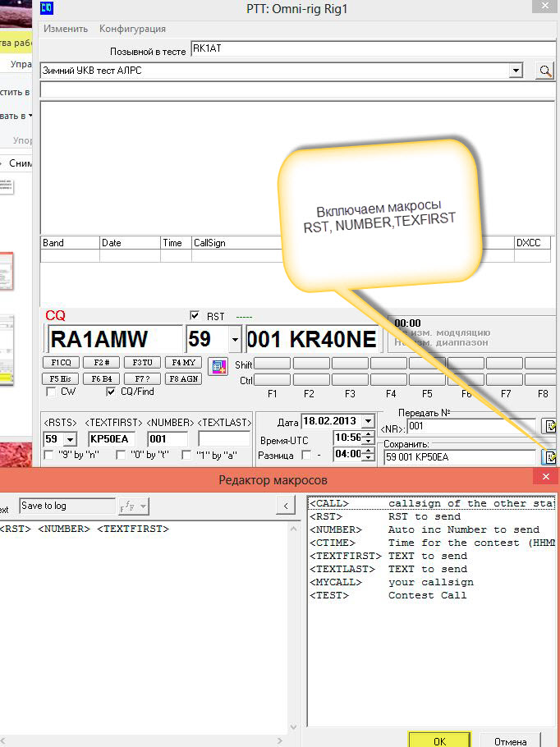560x747 pixels.
Task: Enable the CW checkbox
Action: tap(51, 392)
